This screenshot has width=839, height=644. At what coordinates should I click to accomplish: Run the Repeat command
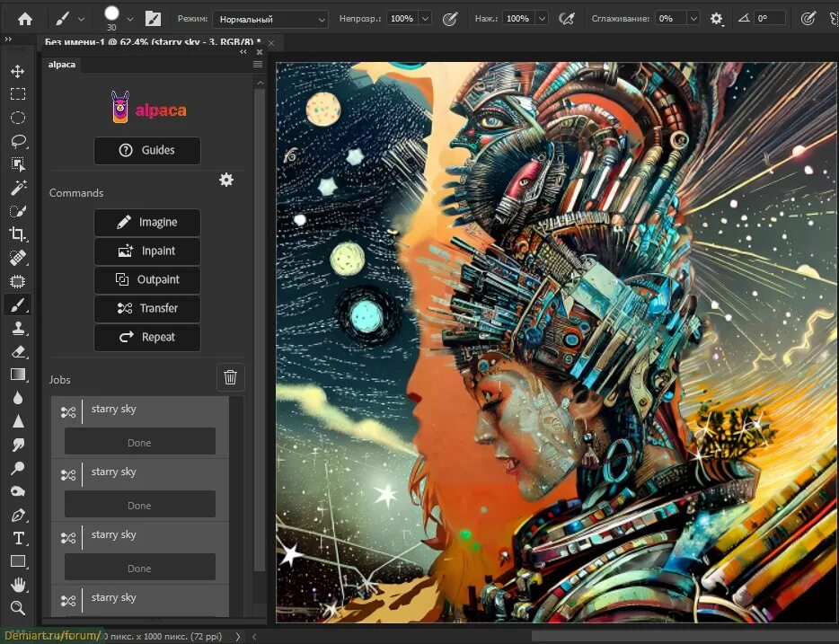[147, 338]
